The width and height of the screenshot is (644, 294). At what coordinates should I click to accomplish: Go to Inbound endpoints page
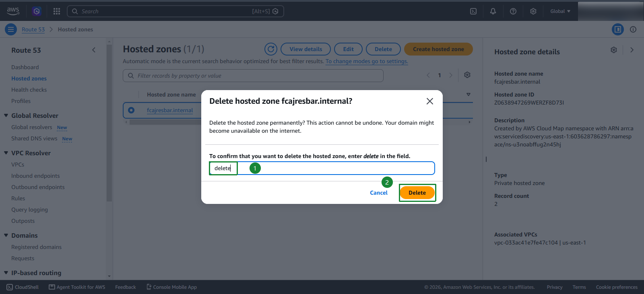click(x=35, y=176)
